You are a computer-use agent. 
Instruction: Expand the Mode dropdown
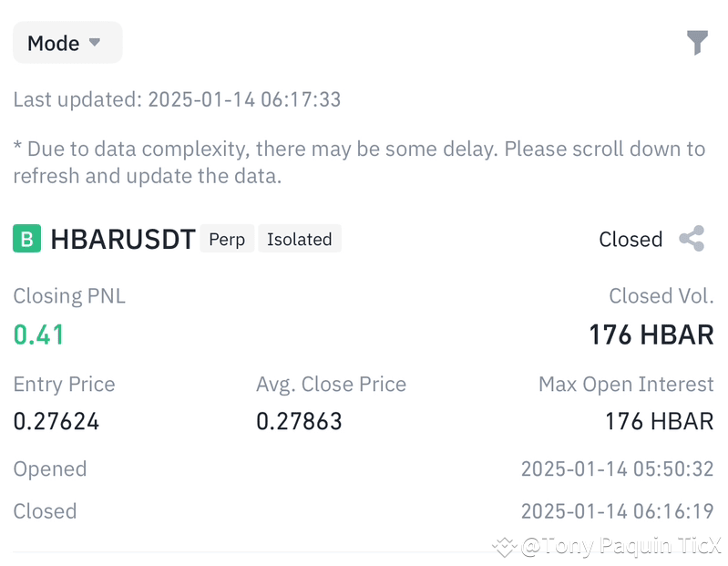(x=67, y=43)
